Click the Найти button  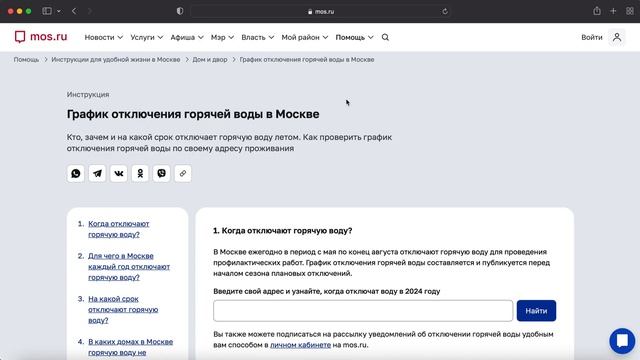(x=536, y=311)
